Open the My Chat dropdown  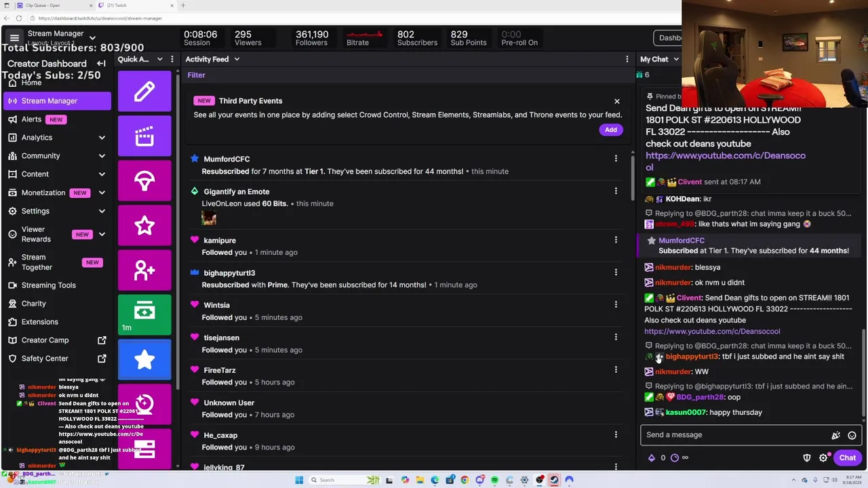[x=676, y=60]
